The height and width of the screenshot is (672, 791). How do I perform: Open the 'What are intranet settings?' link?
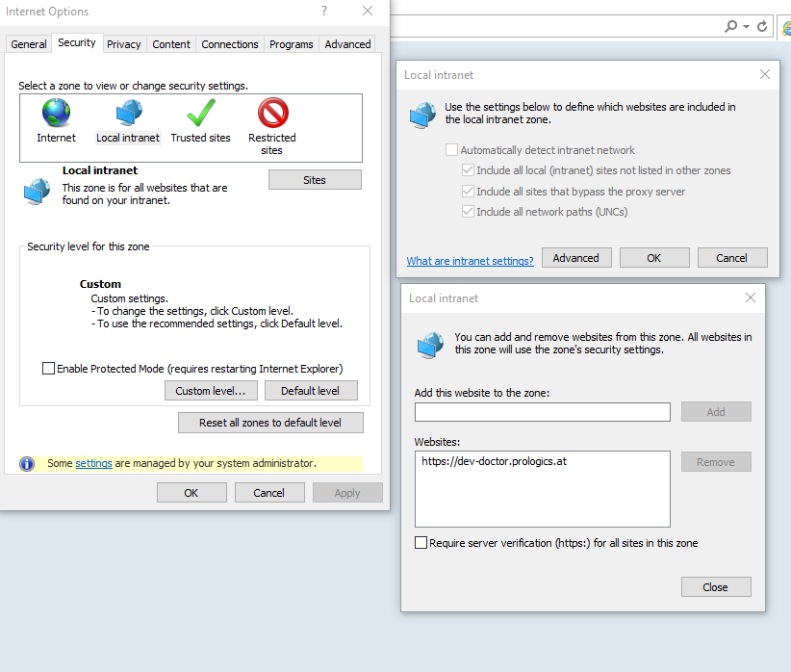[x=470, y=260]
